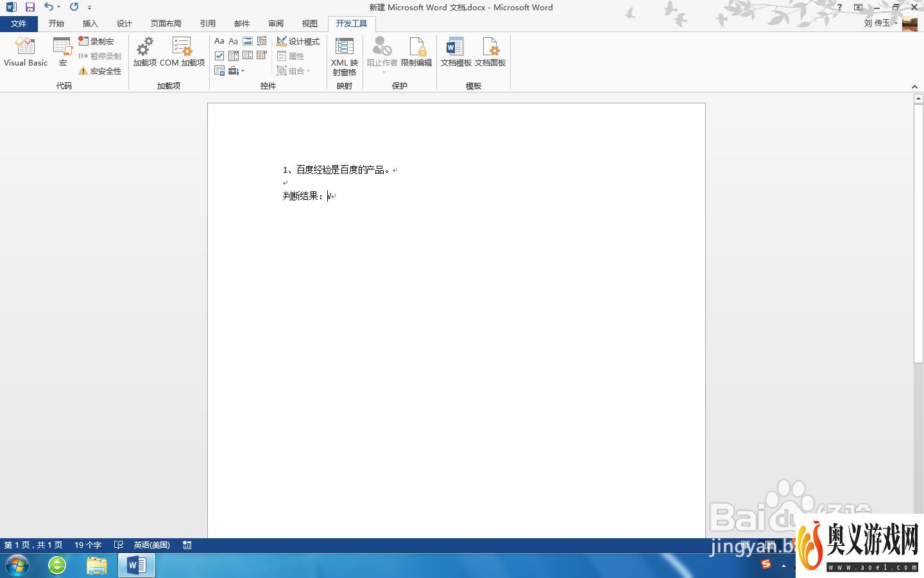Open the XML 映射窗格 mapping pane
The height and width of the screenshot is (578, 924).
345,57
